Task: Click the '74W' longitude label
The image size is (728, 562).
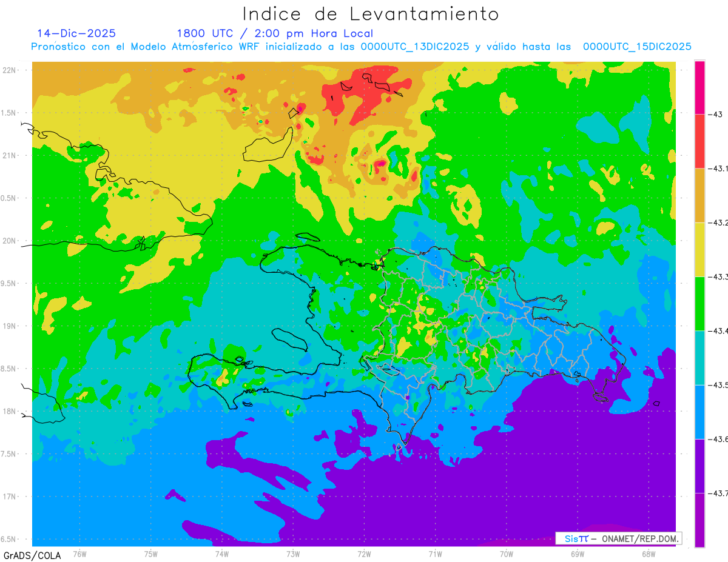Action: [222, 554]
